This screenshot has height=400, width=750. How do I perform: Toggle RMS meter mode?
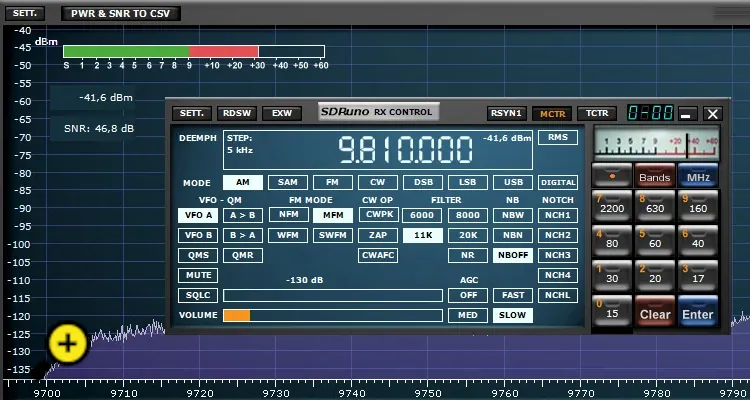[x=558, y=138]
